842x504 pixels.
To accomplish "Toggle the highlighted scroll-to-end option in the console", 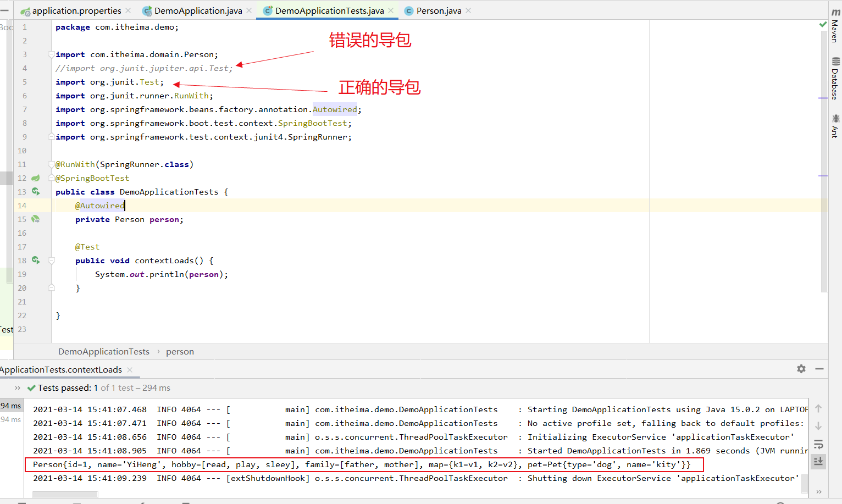I will (x=818, y=462).
